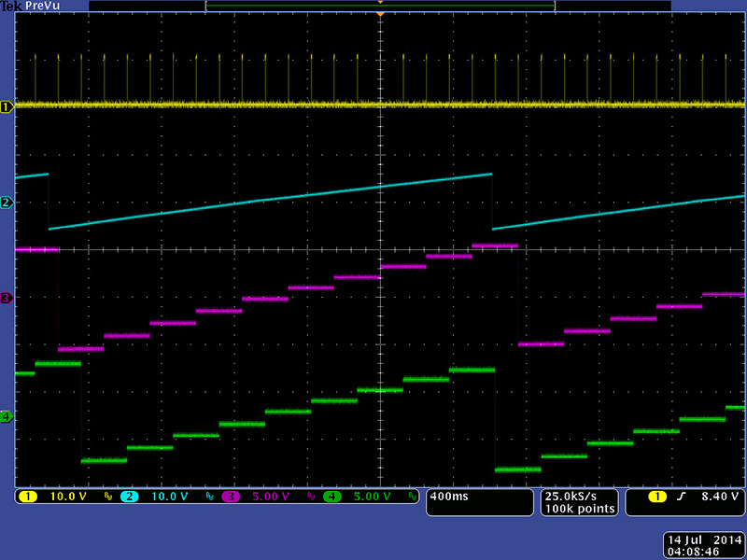This screenshot has height=560, width=747.
Task: Click the cyan channel 2 badge in readout
Action: [x=129, y=497]
